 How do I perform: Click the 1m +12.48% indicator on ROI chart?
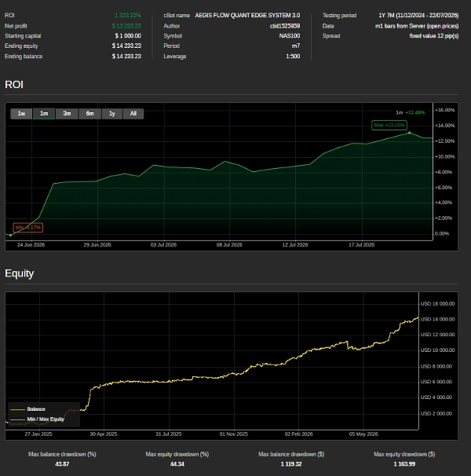coord(411,112)
